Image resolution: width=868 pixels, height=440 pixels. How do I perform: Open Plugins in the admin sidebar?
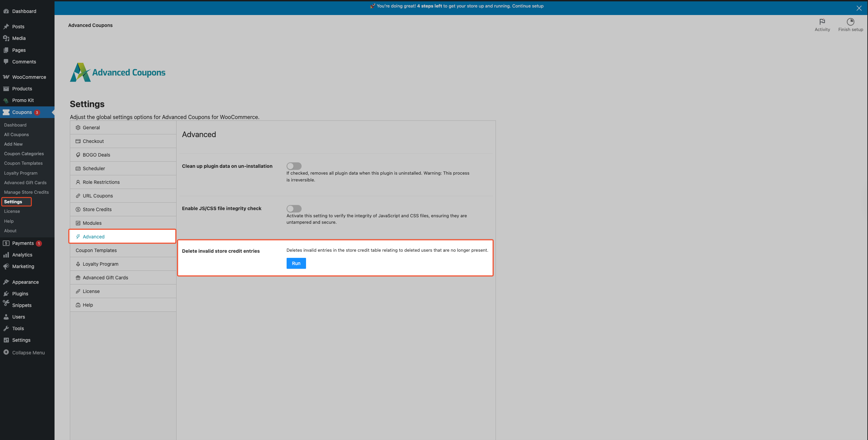pos(20,294)
